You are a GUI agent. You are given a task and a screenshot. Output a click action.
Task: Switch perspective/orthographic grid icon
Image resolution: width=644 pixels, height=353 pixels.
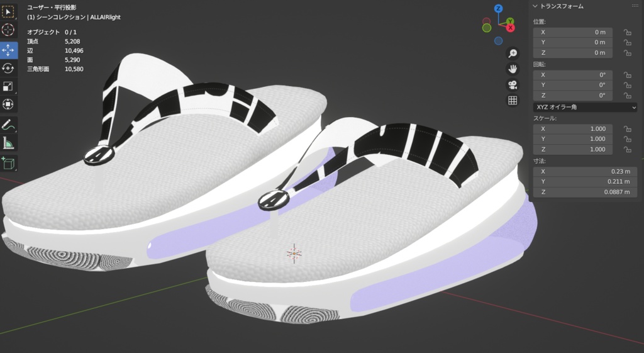[513, 100]
